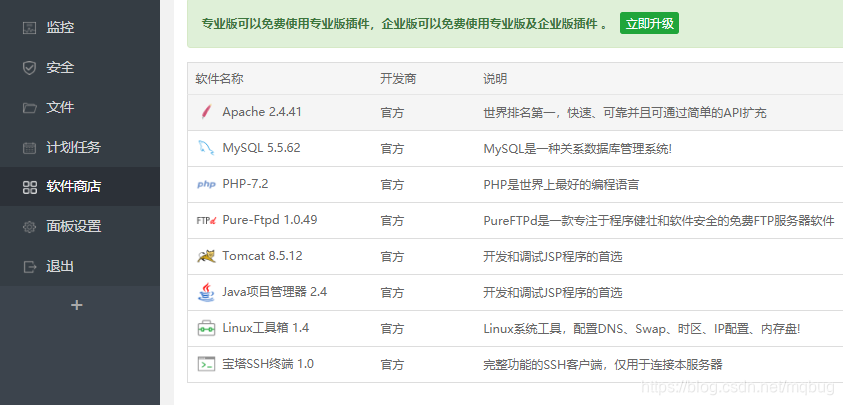Click description MySQL是一种关系数据库管理系统

tap(577, 148)
